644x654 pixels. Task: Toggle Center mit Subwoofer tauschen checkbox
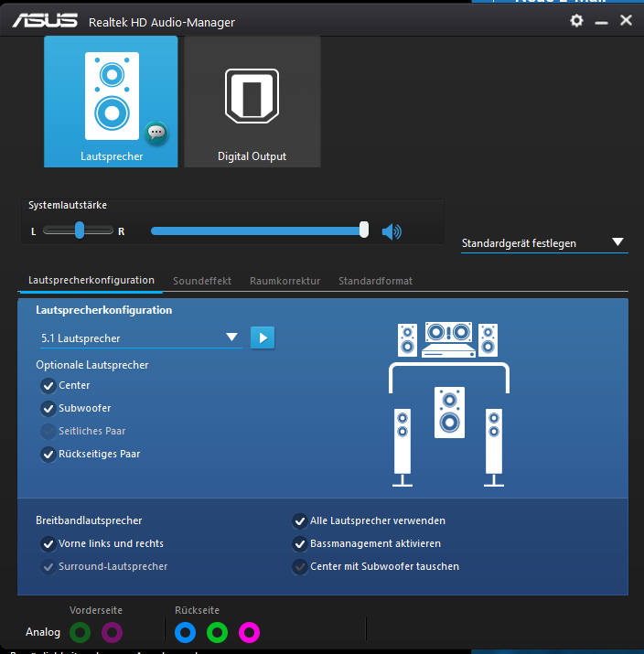300,567
